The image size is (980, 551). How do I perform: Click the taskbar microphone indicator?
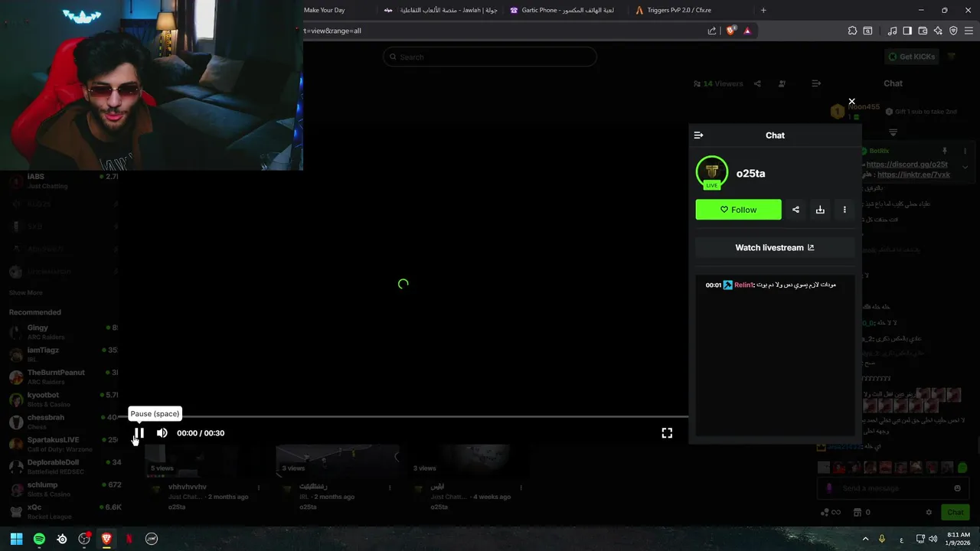pyautogui.click(x=882, y=539)
